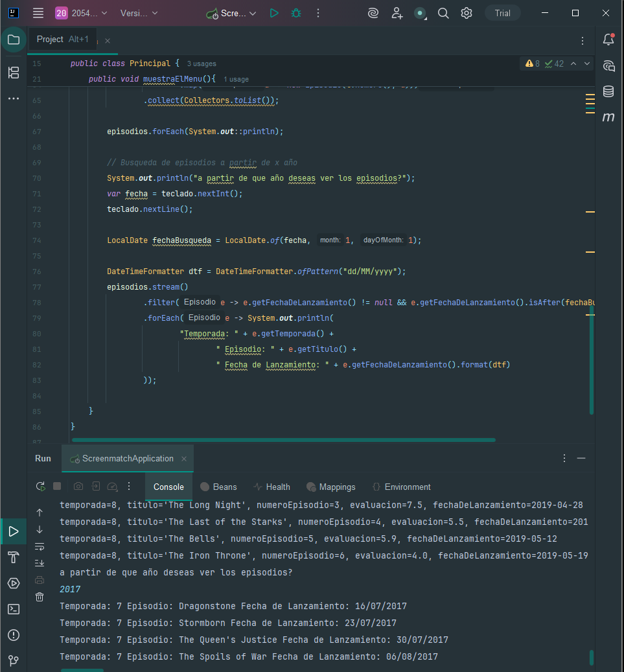The width and height of the screenshot is (624, 672).
Task: Go to previous highlighted error arrow
Action: pos(573,64)
